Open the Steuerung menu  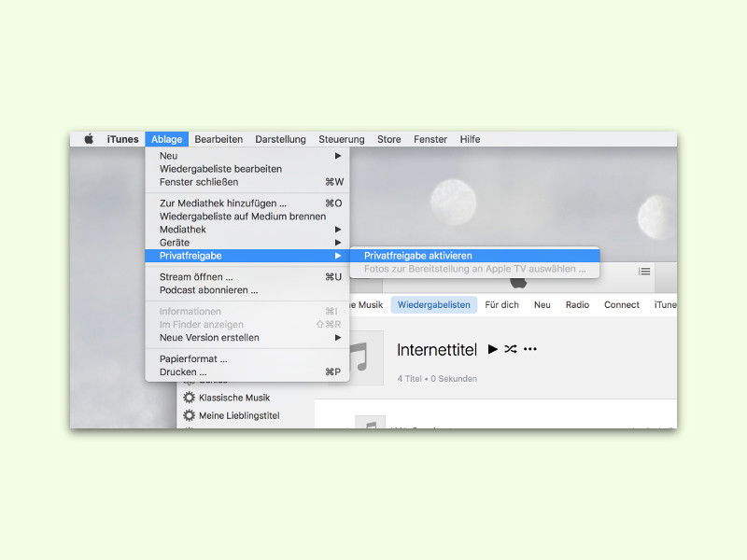point(341,139)
